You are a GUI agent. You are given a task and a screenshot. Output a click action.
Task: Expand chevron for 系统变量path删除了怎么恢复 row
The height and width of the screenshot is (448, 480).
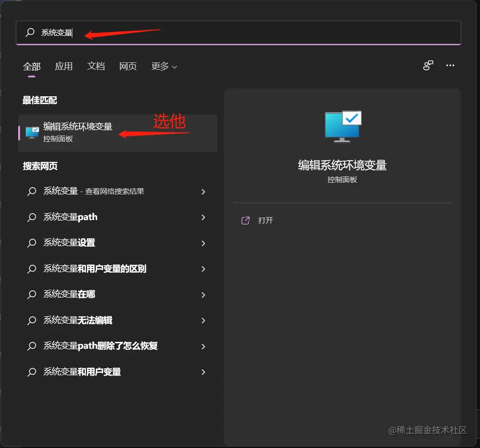click(x=203, y=347)
